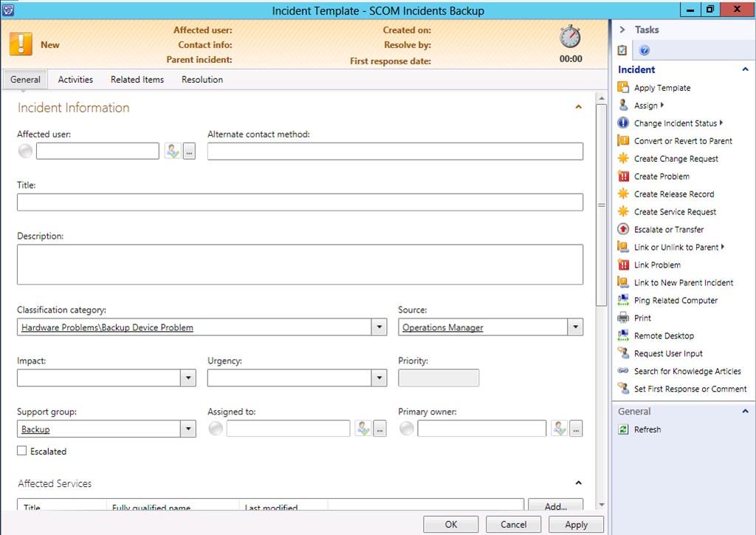Click the Ping Related Computer icon
Image resolution: width=756 pixels, height=535 pixels.
tap(623, 301)
